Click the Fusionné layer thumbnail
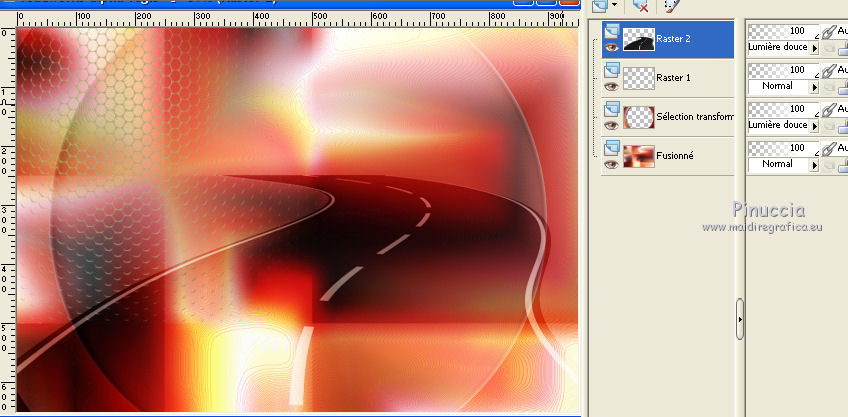848x417 pixels. click(639, 156)
